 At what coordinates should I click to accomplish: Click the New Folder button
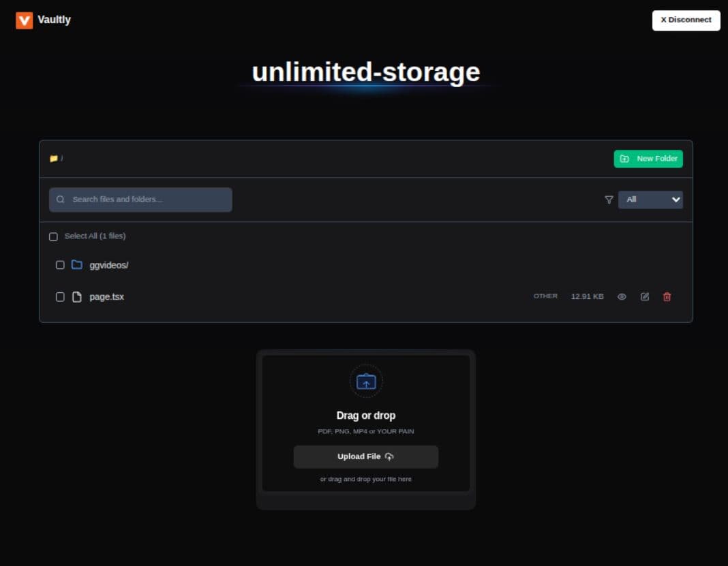648,158
